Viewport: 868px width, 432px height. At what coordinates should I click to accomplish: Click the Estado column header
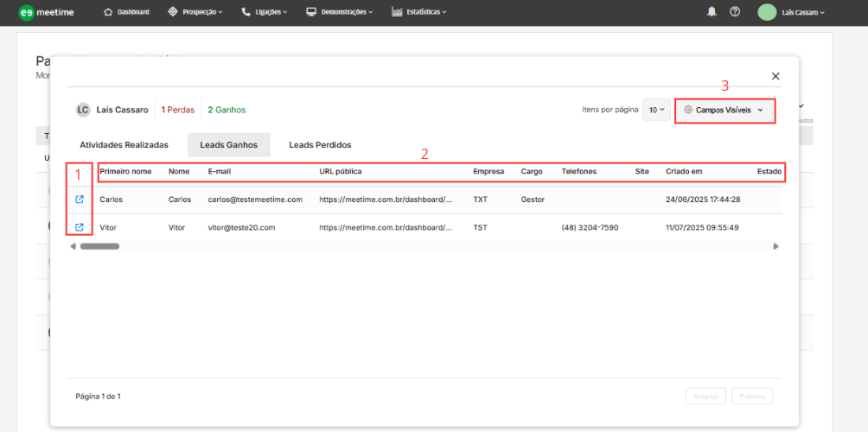(x=769, y=171)
